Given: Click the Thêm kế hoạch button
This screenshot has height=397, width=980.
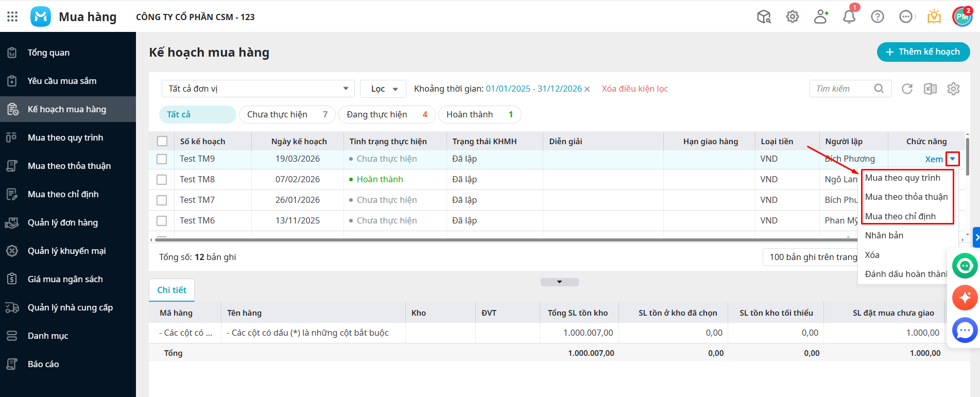Looking at the screenshot, I should tap(923, 52).
